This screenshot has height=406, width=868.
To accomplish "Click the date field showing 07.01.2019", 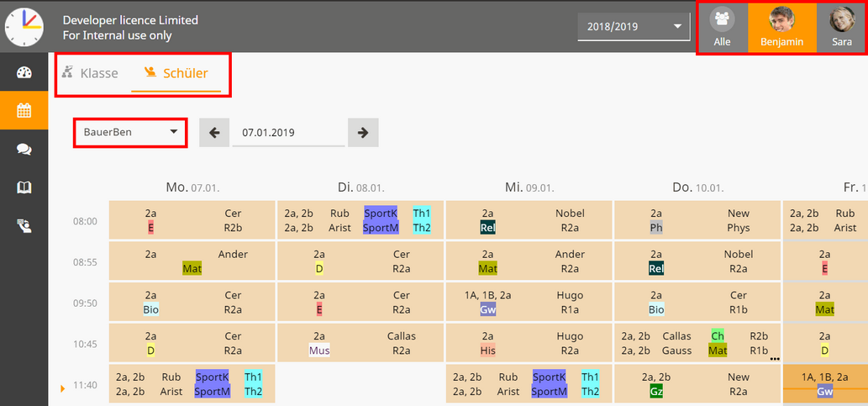I will pos(287,133).
